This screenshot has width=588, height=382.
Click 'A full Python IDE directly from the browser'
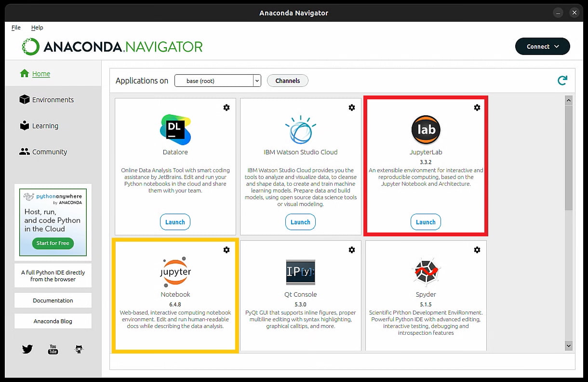pos(53,276)
